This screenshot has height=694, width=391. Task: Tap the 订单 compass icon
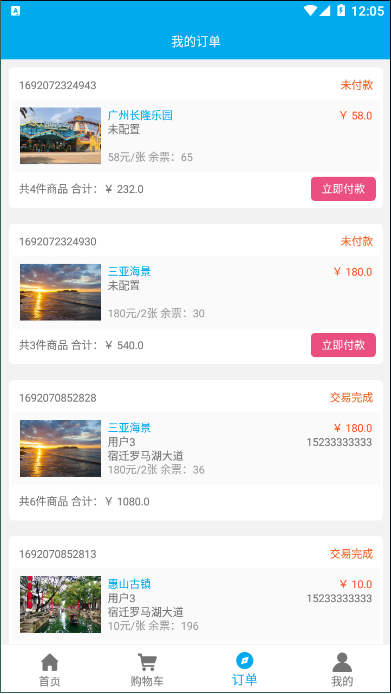coord(244,661)
